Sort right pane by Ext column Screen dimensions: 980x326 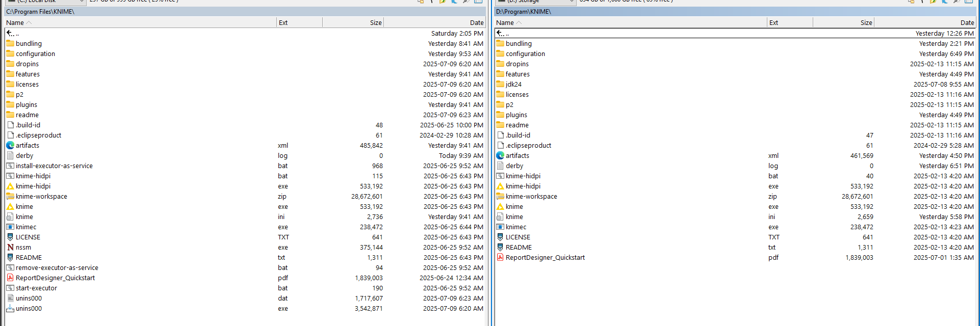click(x=773, y=22)
